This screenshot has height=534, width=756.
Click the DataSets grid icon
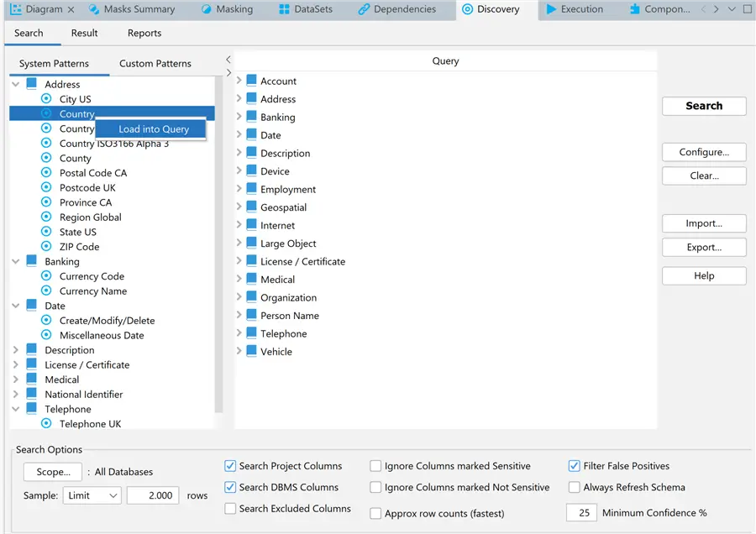[285, 8]
